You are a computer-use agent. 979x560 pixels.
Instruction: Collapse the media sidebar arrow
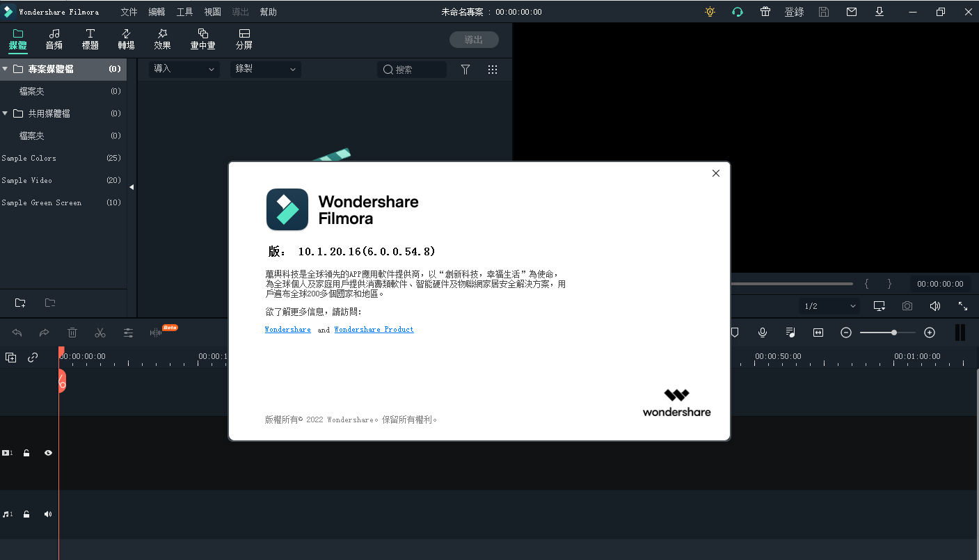click(x=132, y=187)
